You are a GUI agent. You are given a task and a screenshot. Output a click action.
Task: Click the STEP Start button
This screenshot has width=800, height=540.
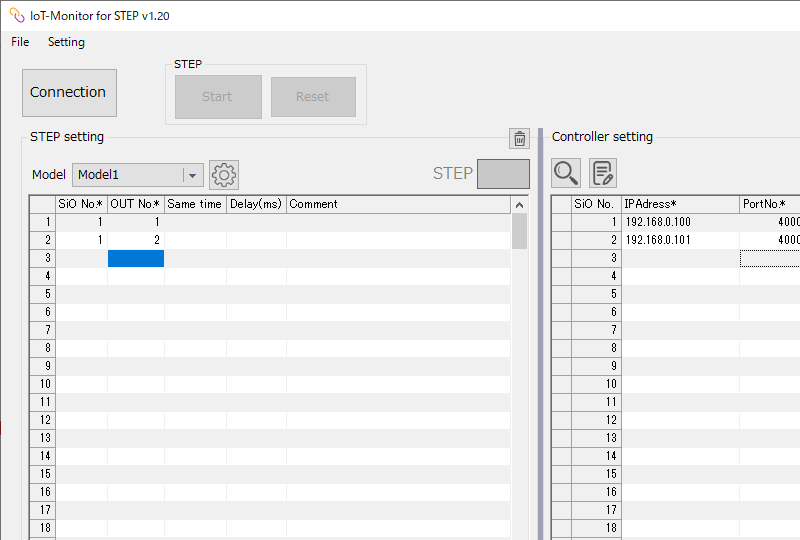(218, 97)
